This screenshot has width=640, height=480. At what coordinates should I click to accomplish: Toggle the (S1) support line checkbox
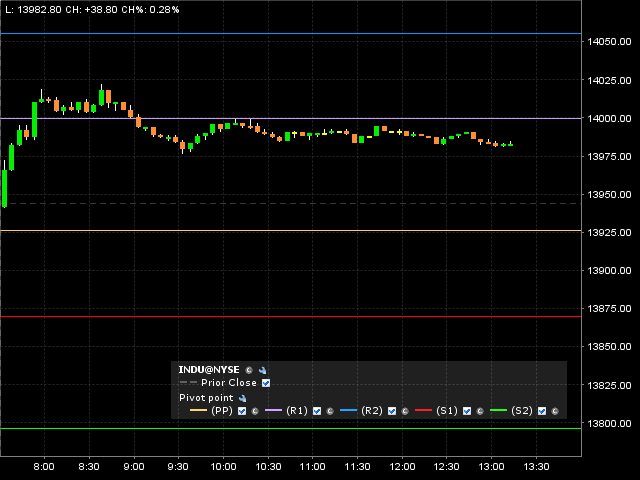[x=467, y=411]
